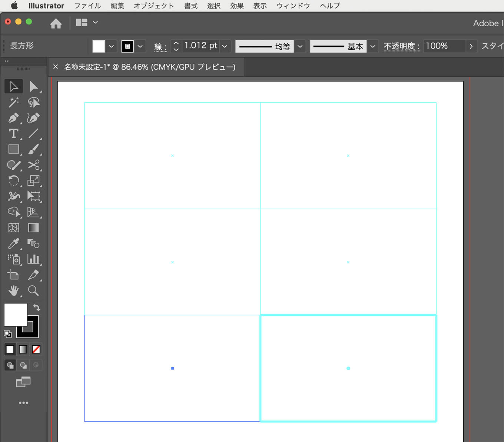Select the Pen tool
Image resolution: width=504 pixels, height=442 pixels.
click(14, 118)
